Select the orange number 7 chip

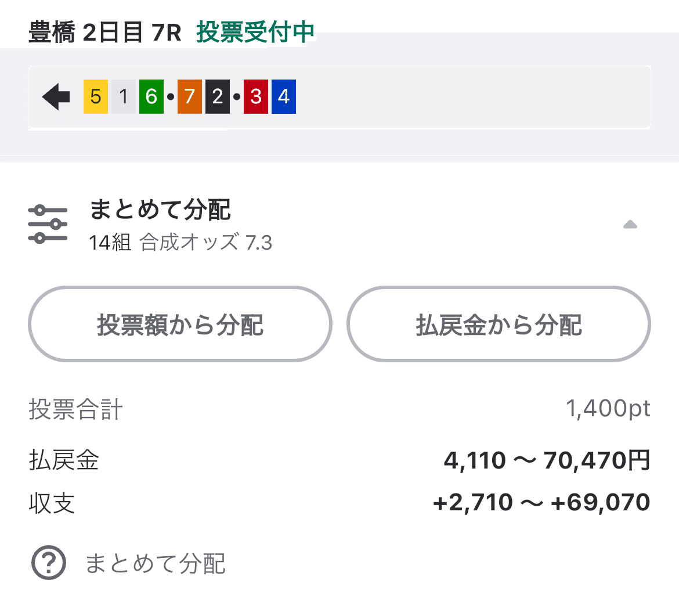[189, 96]
